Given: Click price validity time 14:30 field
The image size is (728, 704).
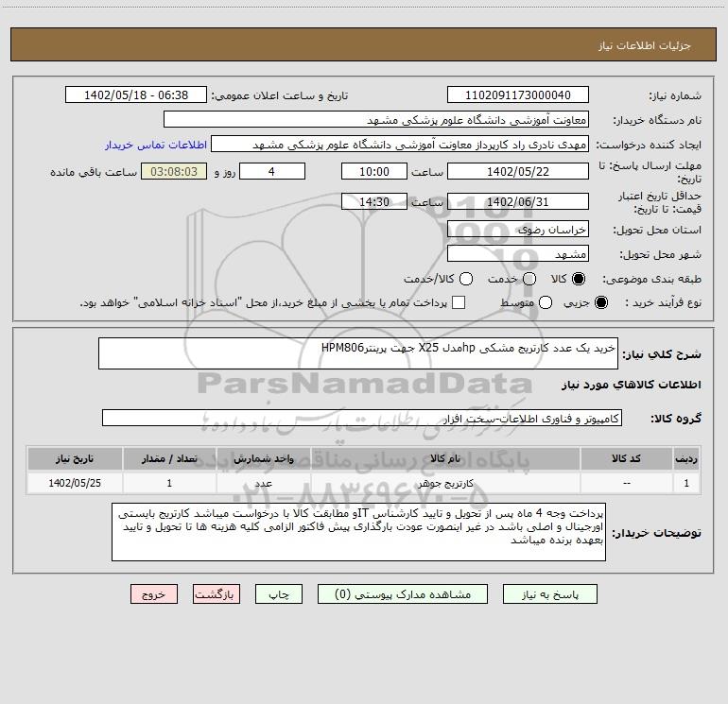Looking at the screenshot, I should click(374, 201).
